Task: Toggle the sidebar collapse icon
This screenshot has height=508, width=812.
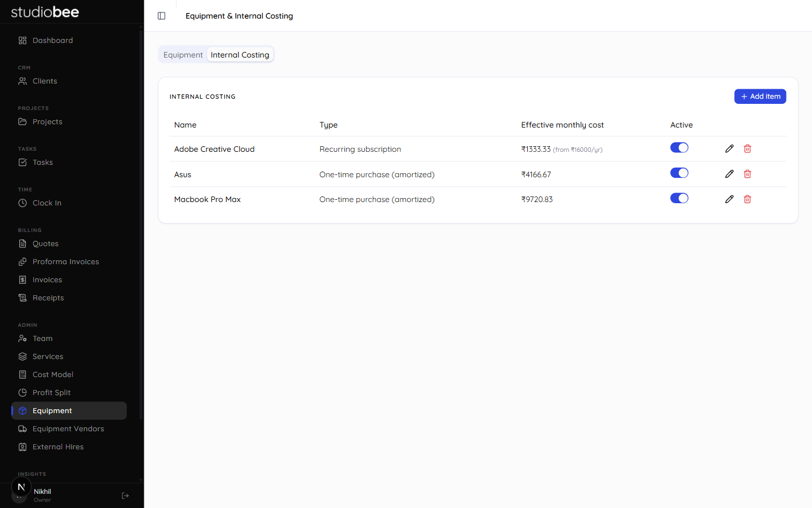Action: (x=161, y=16)
